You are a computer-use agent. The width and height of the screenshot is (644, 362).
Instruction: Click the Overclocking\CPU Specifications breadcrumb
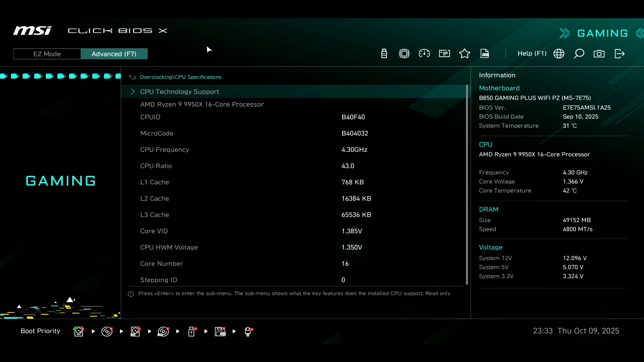[180, 77]
